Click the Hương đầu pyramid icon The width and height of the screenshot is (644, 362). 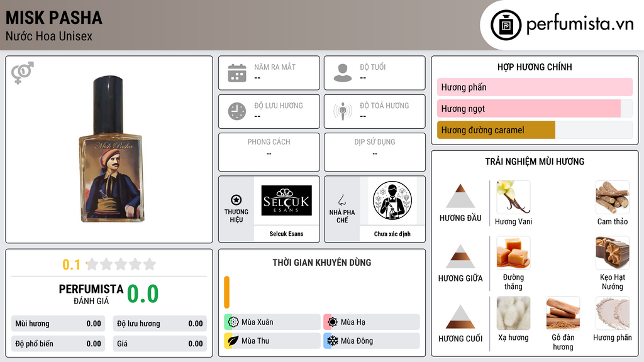pyautogui.click(x=460, y=196)
